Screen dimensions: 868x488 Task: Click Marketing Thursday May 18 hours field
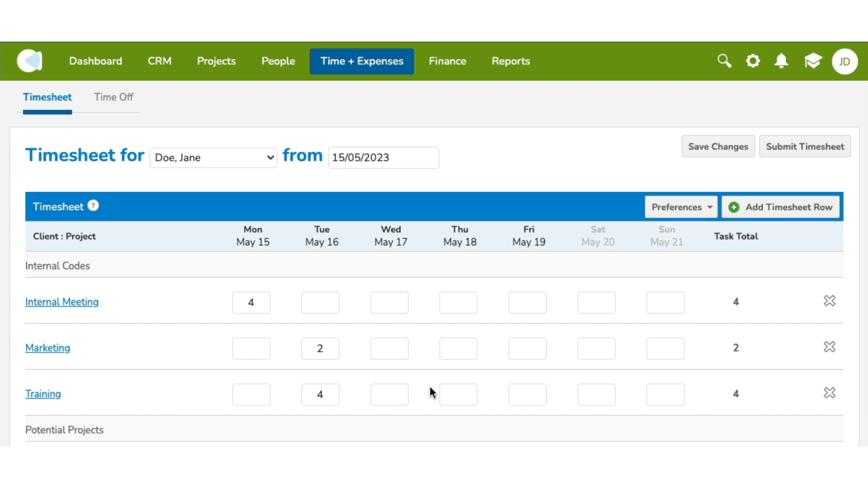coord(458,348)
